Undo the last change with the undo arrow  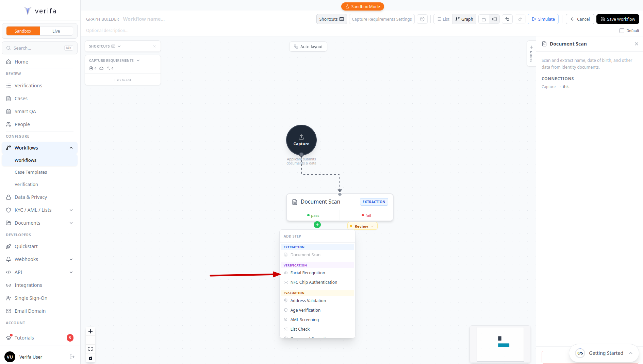(x=507, y=19)
